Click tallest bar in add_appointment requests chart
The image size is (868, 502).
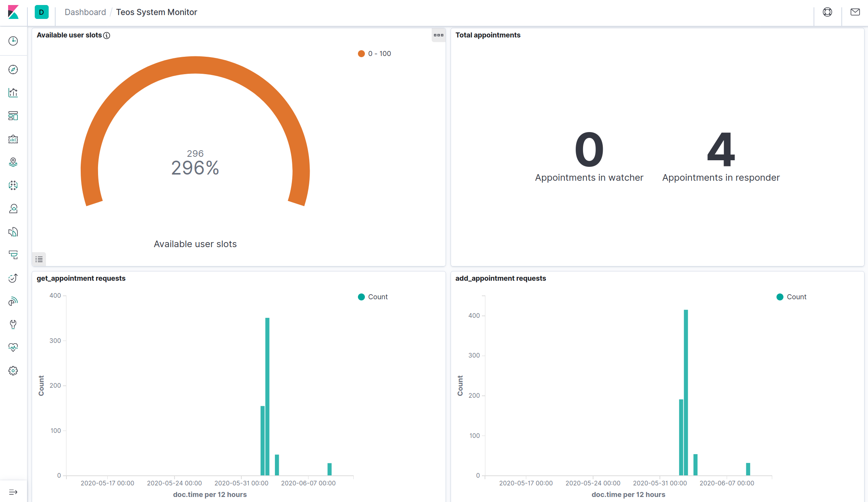(x=686, y=392)
